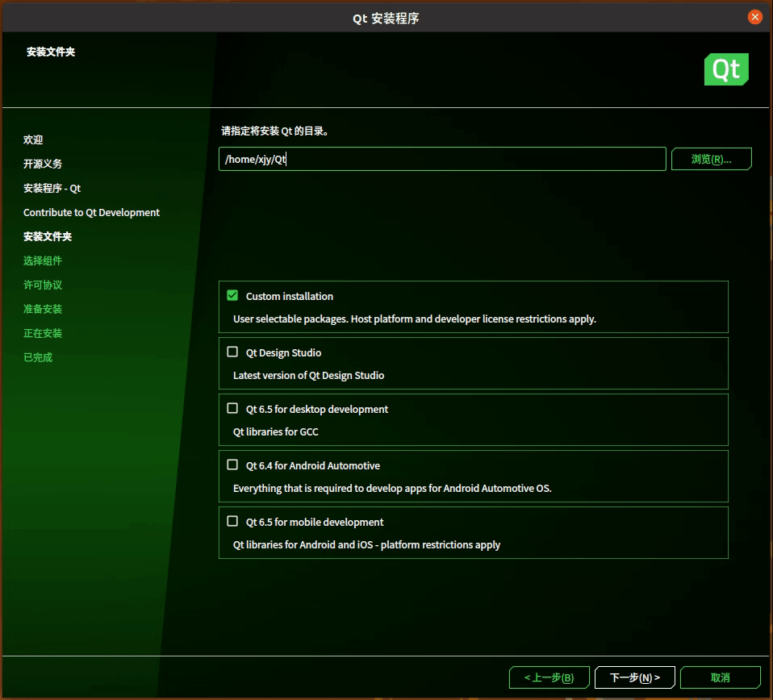Select the 欢迎 step in sidebar

coord(33,140)
